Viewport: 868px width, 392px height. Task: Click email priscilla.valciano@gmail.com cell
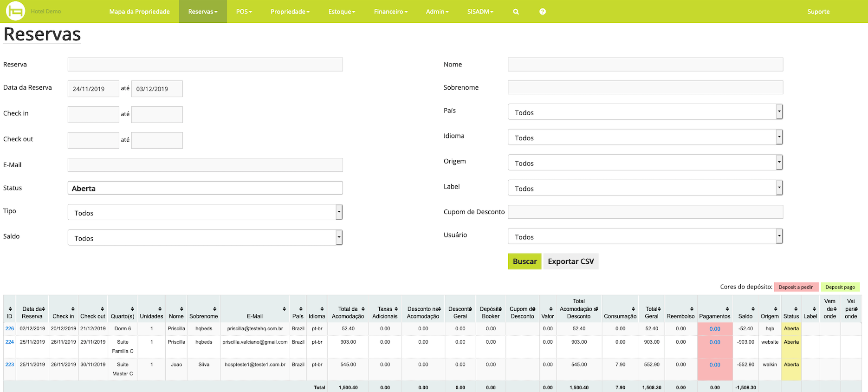[x=255, y=342]
